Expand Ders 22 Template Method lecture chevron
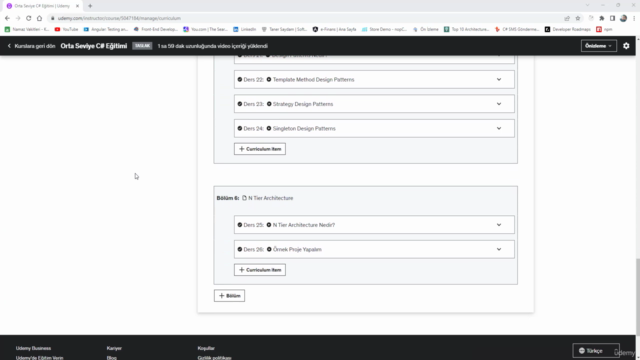 (499, 80)
